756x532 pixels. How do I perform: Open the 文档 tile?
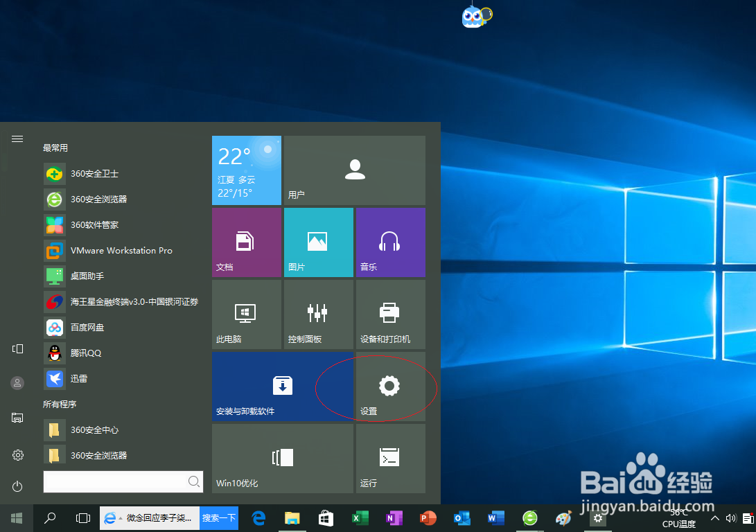pyautogui.click(x=247, y=242)
